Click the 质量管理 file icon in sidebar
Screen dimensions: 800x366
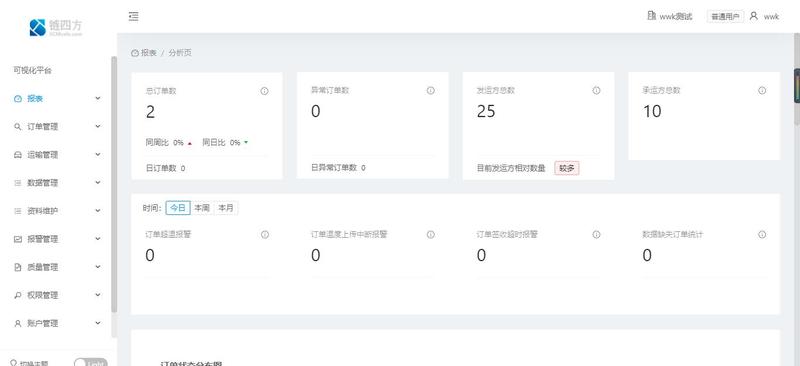coord(18,267)
